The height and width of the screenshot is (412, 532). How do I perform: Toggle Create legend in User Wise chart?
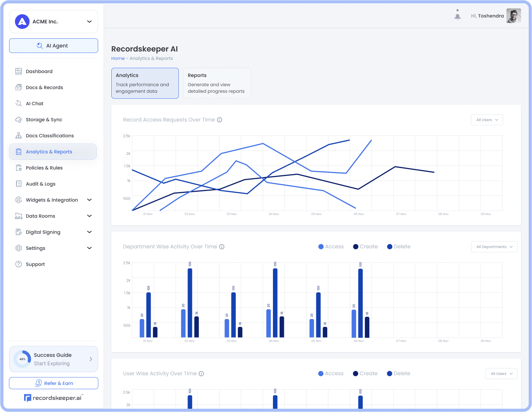365,374
